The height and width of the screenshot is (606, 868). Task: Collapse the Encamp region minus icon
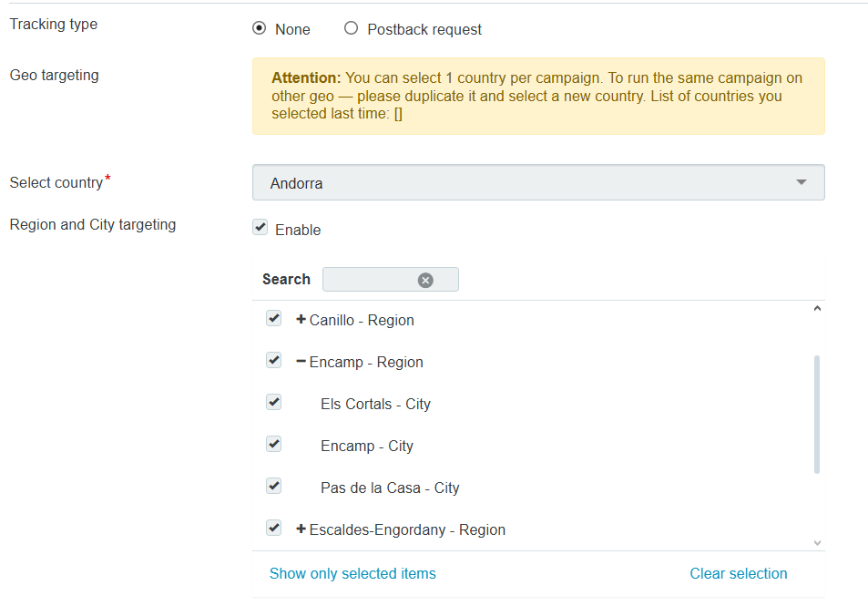[301, 362]
